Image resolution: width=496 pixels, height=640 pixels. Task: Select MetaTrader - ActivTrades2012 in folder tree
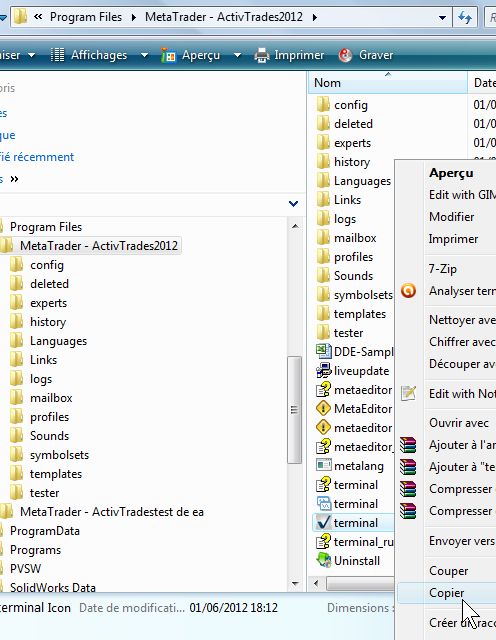pyautogui.click(x=98, y=246)
